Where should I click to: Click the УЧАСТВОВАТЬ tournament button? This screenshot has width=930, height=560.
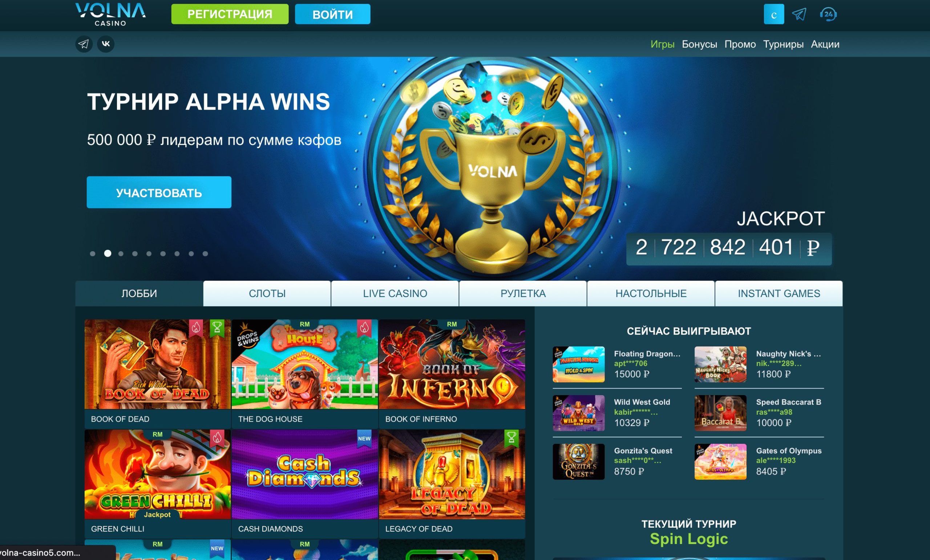point(159,192)
